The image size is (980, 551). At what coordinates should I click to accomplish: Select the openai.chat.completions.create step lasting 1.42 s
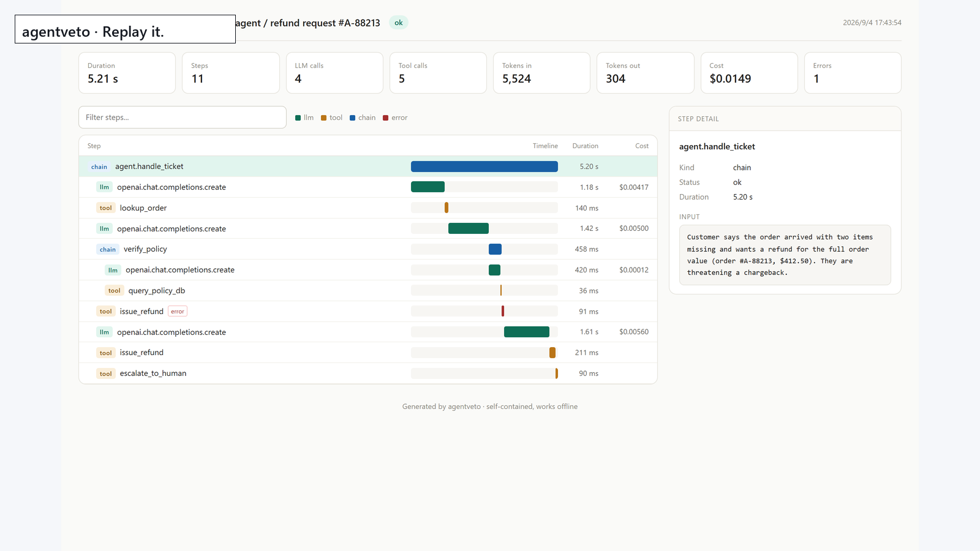[x=368, y=228]
